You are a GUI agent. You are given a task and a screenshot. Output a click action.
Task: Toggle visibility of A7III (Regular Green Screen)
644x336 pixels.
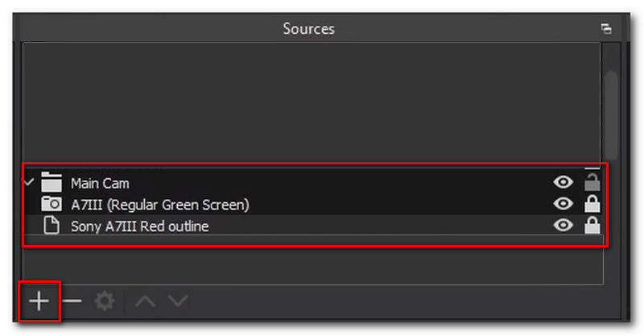coord(563,205)
